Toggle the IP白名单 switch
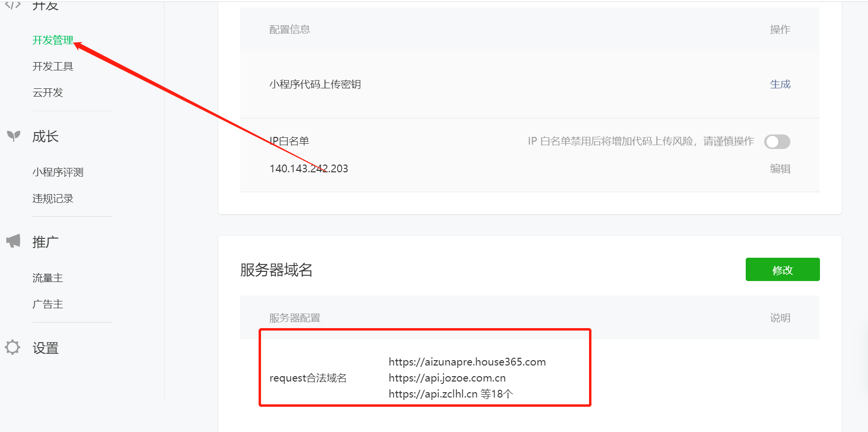 click(x=777, y=142)
